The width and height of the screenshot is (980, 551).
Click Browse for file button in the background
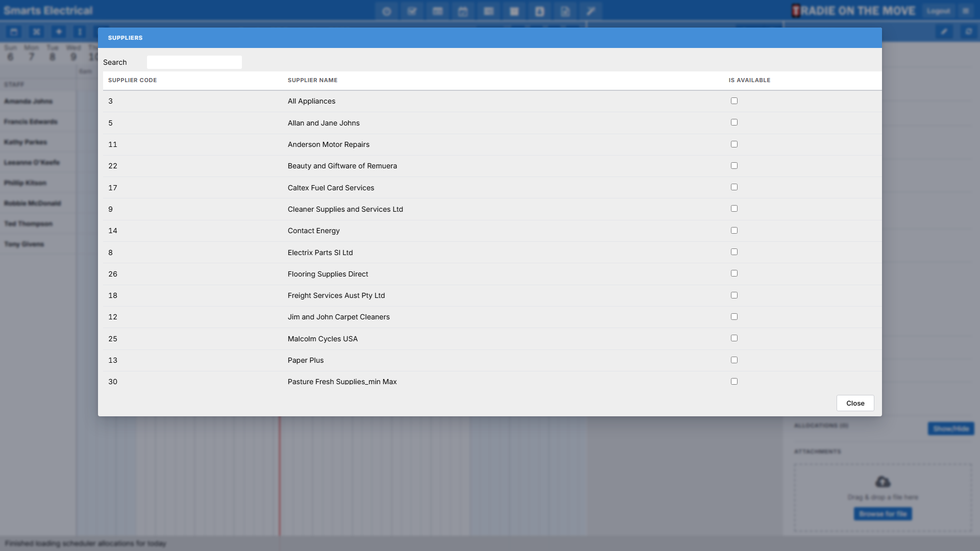[883, 514]
